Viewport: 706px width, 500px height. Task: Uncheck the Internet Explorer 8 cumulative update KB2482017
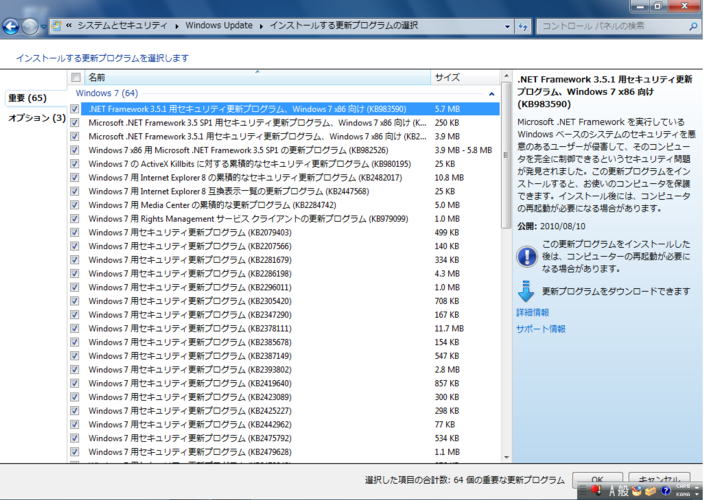75,177
